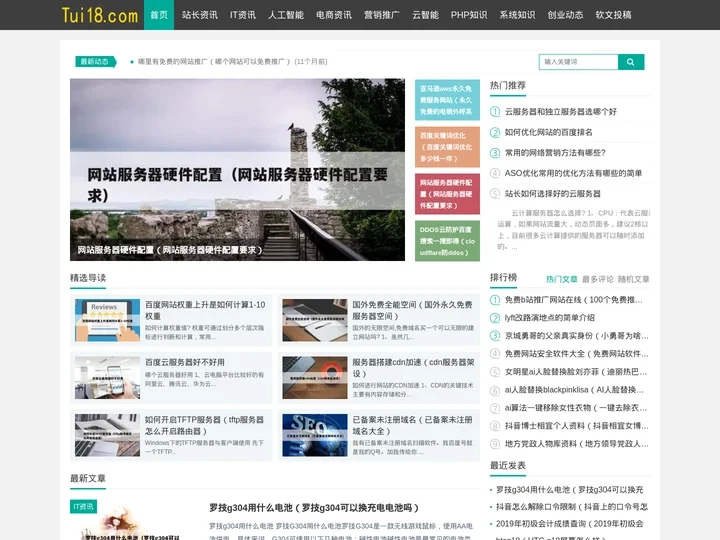Screen dimensions: 720x540
Task: Open 云服务器和独立服务器选哪个好 link
Action: (x=561, y=112)
